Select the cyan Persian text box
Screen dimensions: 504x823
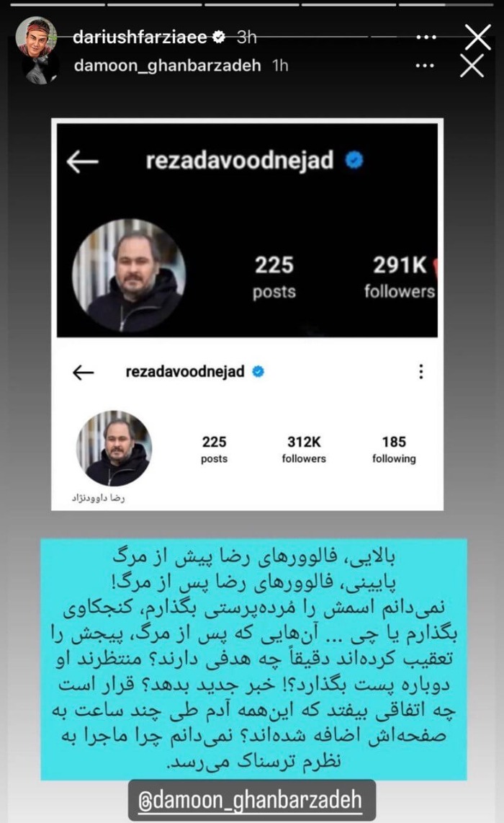[x=254, y=659]
